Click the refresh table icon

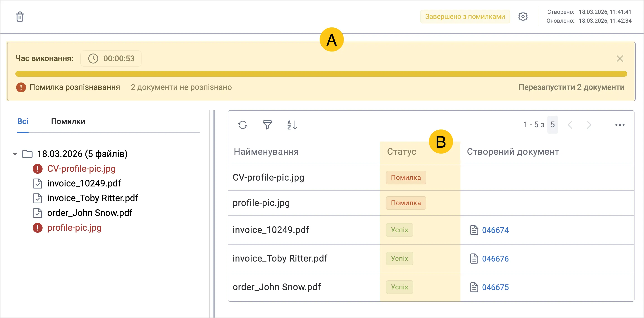[243, 125]
